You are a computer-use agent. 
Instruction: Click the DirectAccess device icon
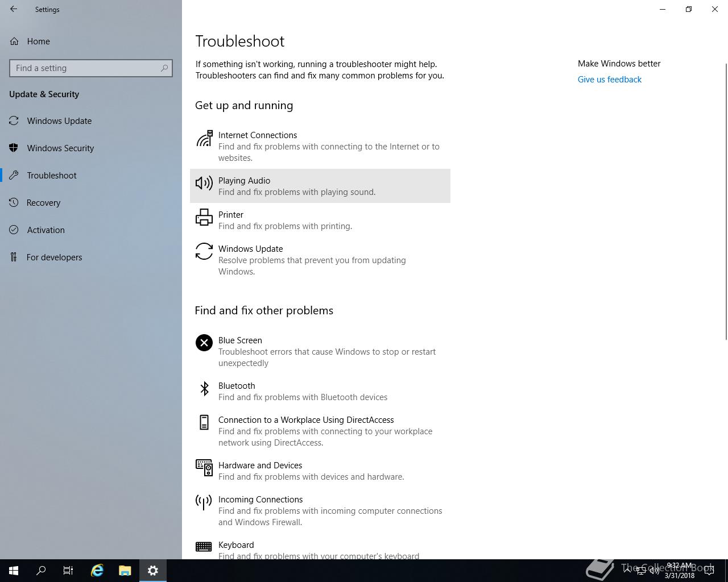pyautogui.click(x=204, y=422)
